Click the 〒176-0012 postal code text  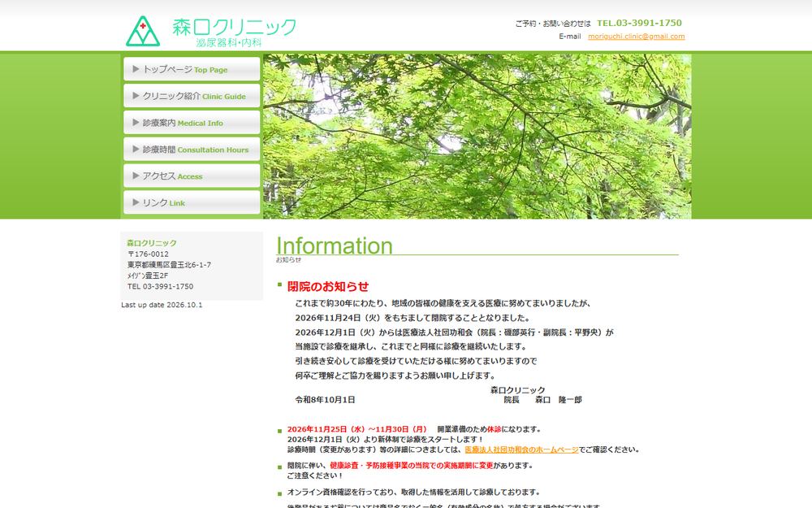pyautogui.click(x=148, y=254)
